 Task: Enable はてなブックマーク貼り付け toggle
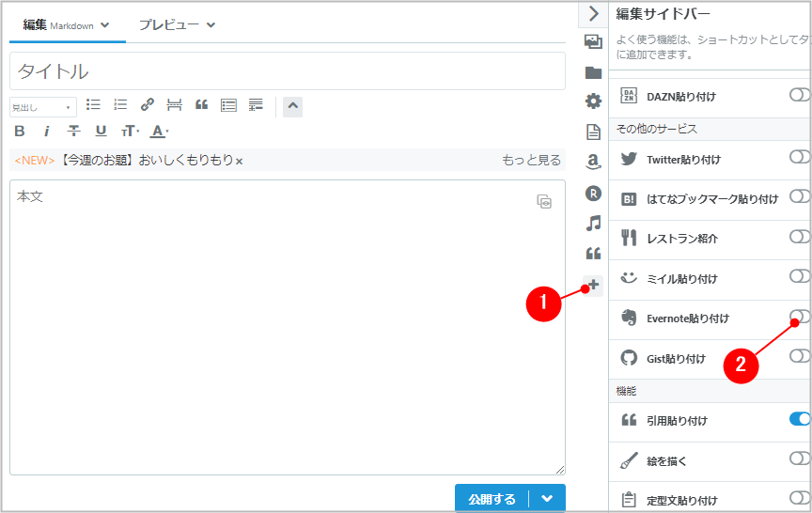click(800, 196)
